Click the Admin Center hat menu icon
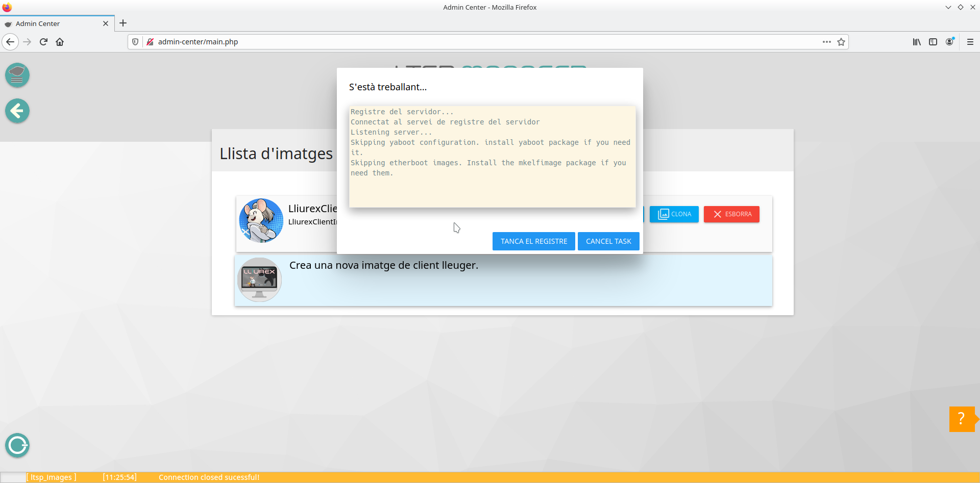This screenshot has width=980, height=483. pyautogui.click(x=17, y=75)
